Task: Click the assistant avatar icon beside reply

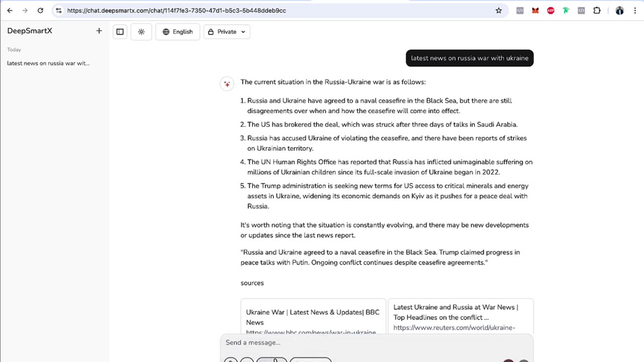Action: coord(227,84)
